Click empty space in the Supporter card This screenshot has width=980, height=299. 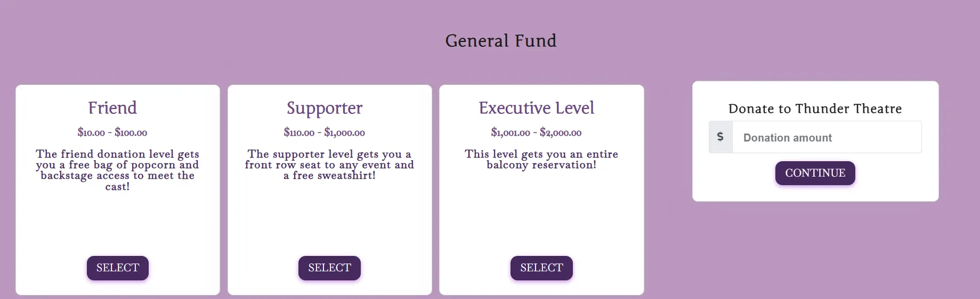point(329,218)
